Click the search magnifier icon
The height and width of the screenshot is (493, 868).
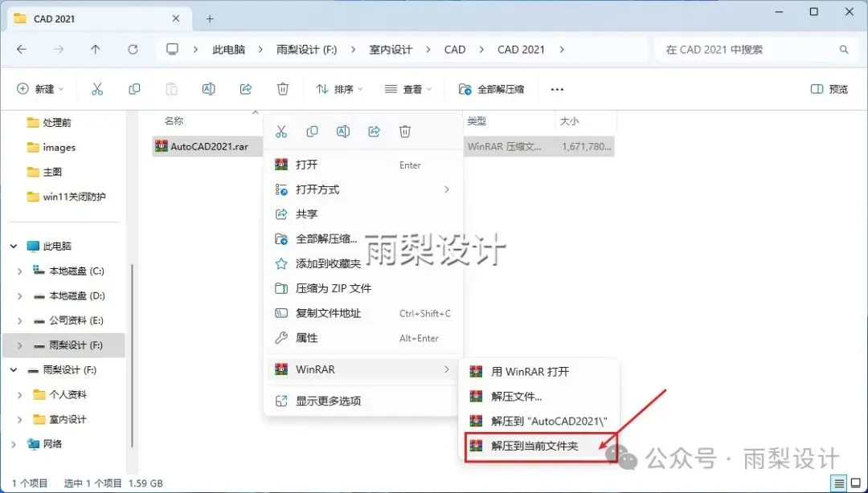(x=844, y=50)
